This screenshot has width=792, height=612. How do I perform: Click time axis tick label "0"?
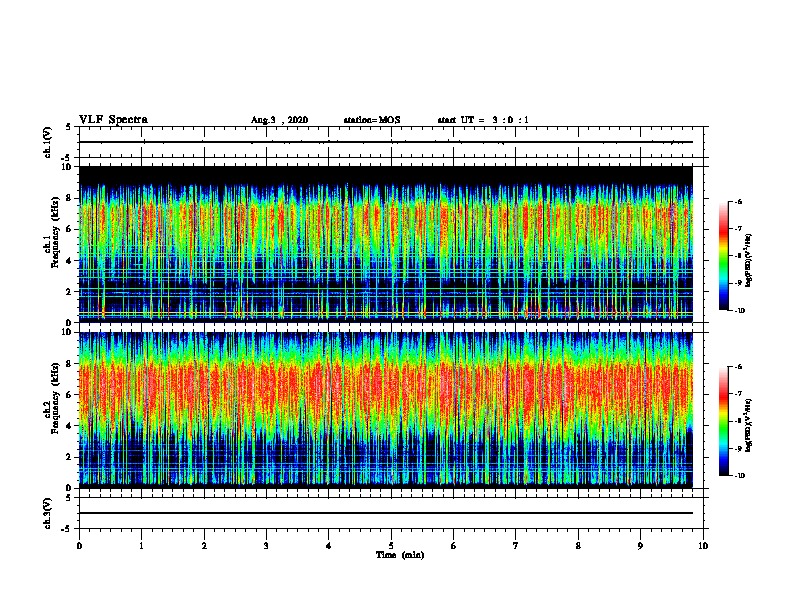(79, 546)
